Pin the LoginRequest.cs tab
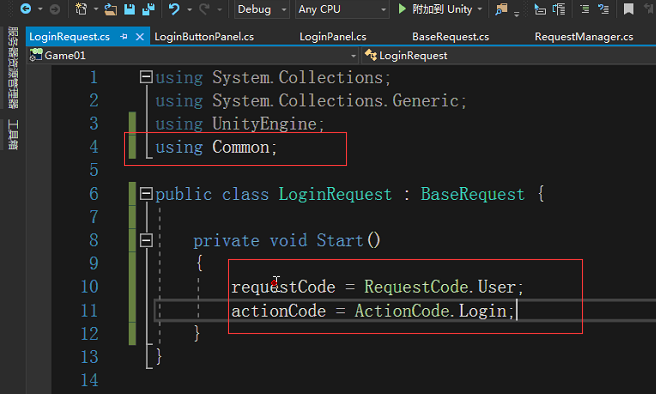Screen dimensions: 656x394 tap(123, 37)
